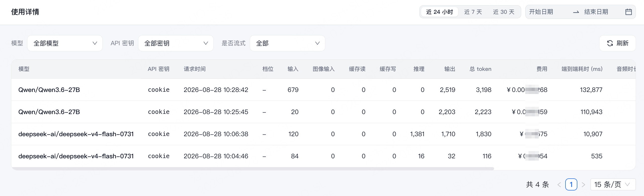Click the 图像输入 column header
The image size is (644, 196).
point(324,69)
